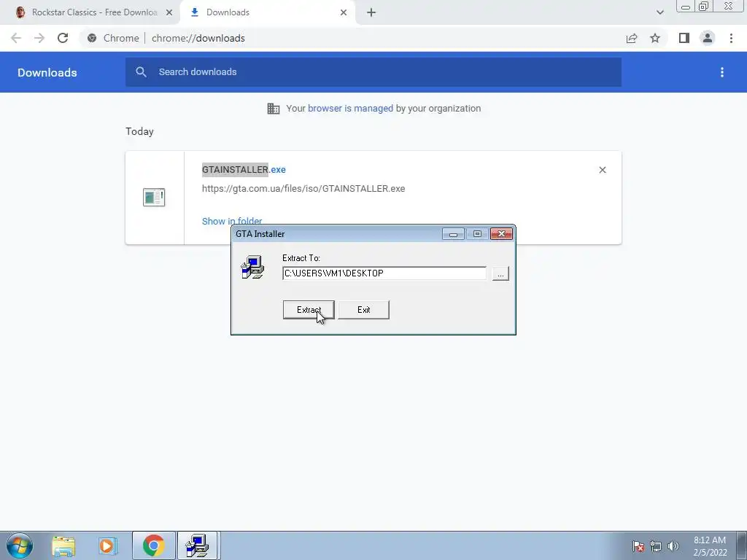Bookmark this page with star
This screenshot has width=747, height=560.
point(655,38)
